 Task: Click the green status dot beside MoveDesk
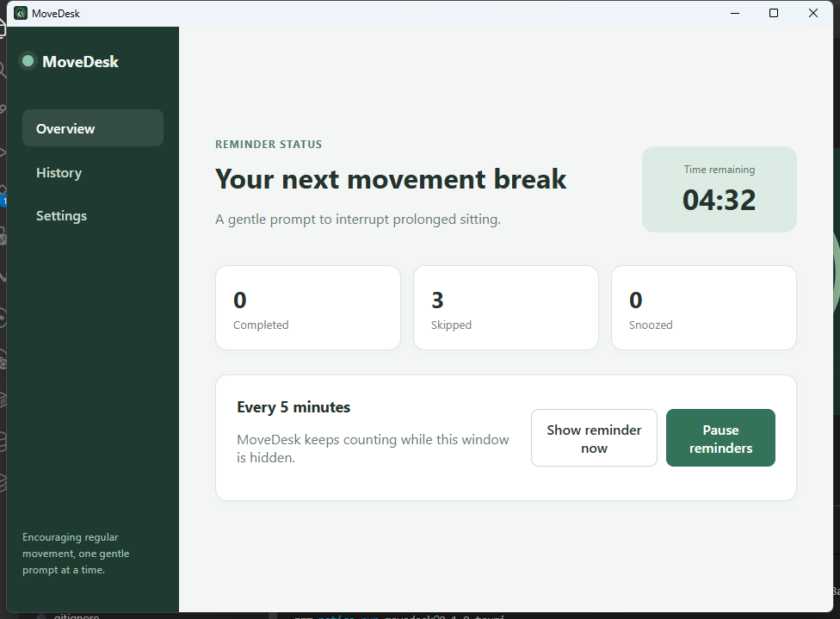28,61
